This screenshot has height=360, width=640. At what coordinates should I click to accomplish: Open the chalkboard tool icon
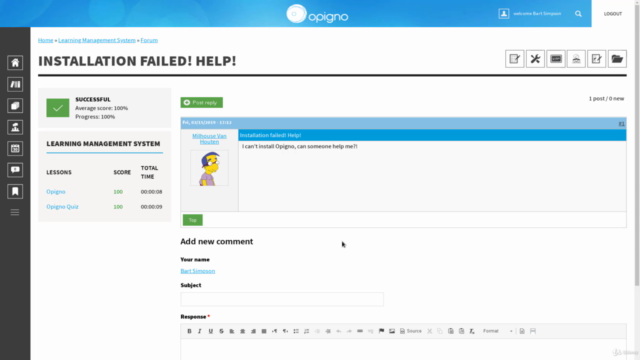[556, 59]
